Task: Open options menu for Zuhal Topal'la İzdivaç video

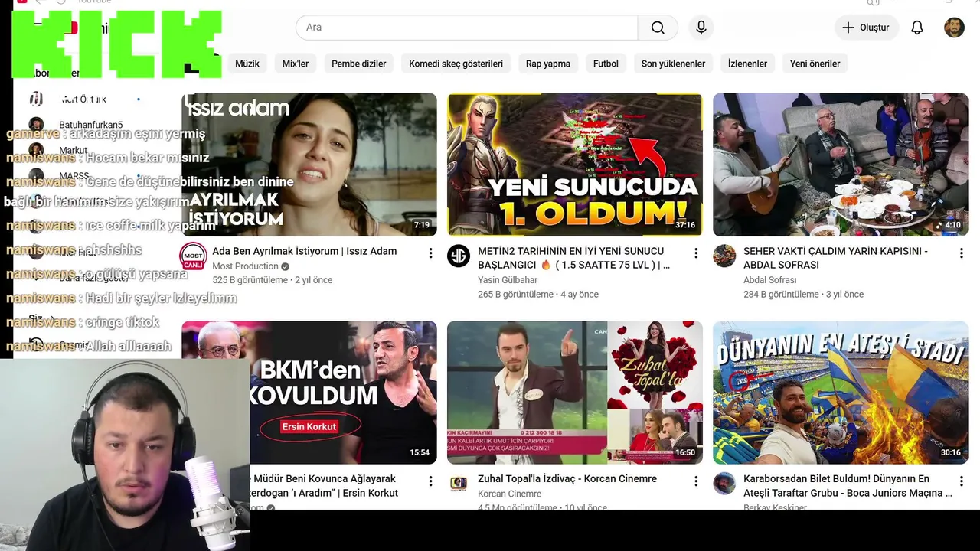Action: click(696, 481)
